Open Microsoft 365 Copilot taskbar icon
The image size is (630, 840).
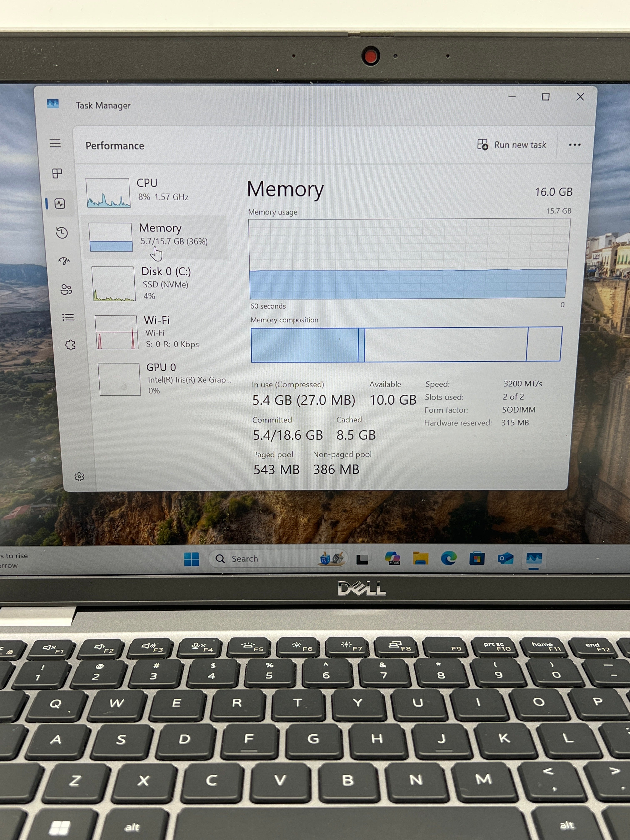[x=392, y=558]
